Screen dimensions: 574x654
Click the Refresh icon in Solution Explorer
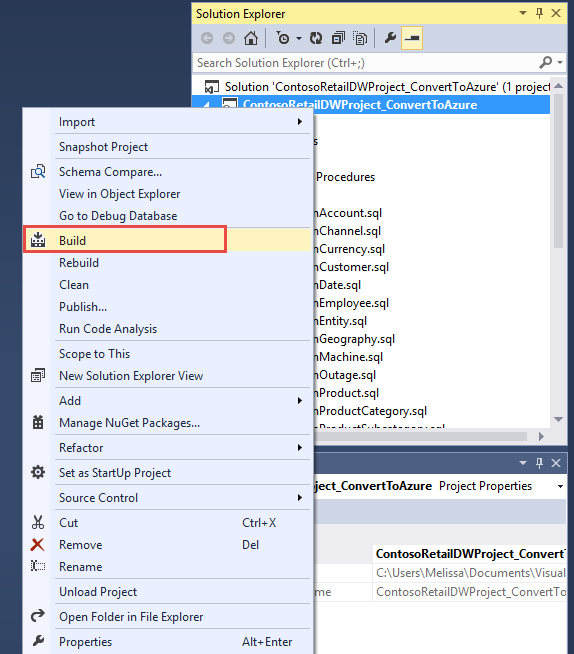coord(316,38)
